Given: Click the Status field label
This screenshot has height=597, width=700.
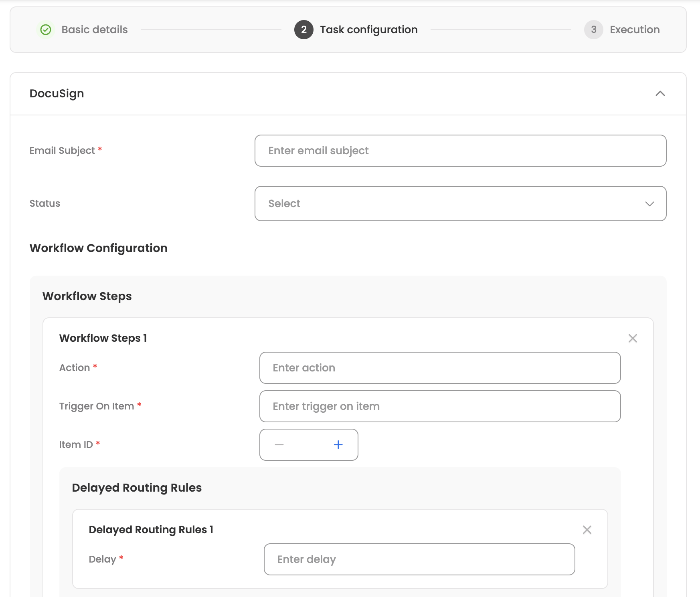Looking at the screenshot, I should pyautogui.click(x=45, y=204).
